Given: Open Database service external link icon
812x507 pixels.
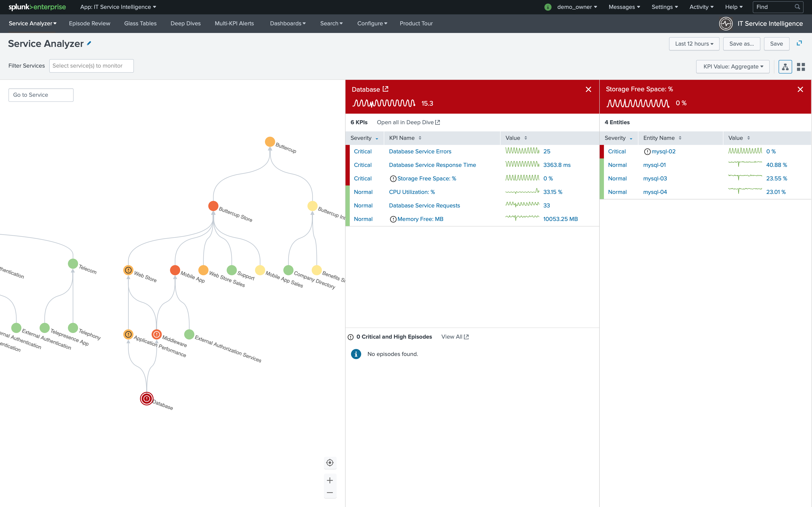Looking at the screenshot, I should coord(385,89).
